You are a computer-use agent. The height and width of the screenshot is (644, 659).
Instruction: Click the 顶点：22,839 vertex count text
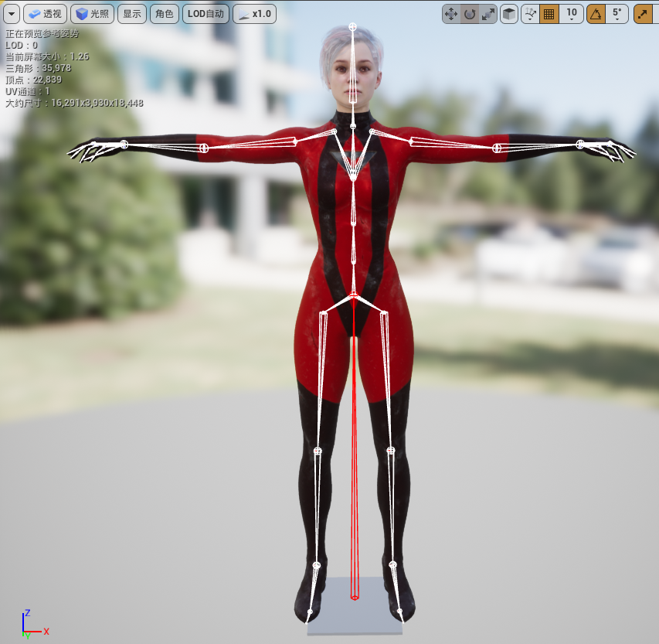[x=34, y=80]
